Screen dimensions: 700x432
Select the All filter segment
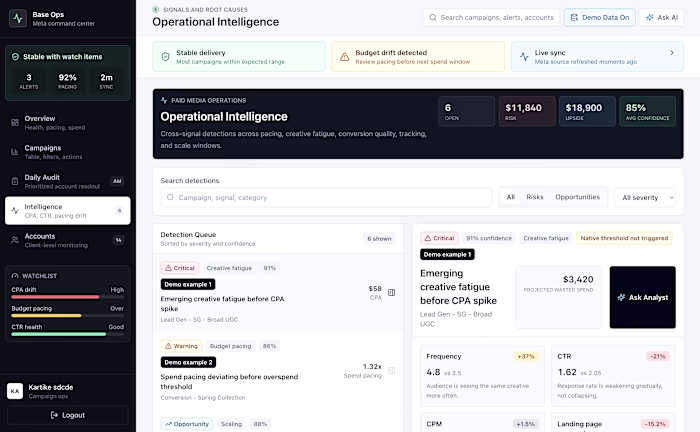510,197
